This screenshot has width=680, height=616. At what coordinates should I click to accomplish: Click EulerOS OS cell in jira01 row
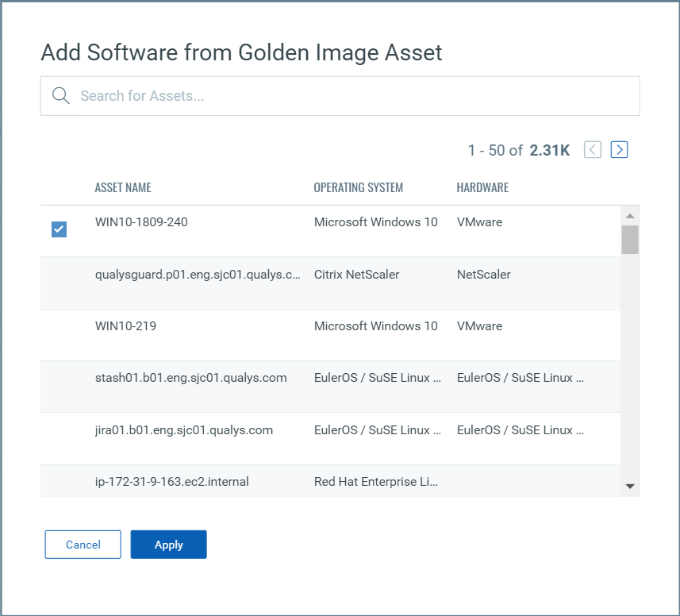(x=378, y=430)
